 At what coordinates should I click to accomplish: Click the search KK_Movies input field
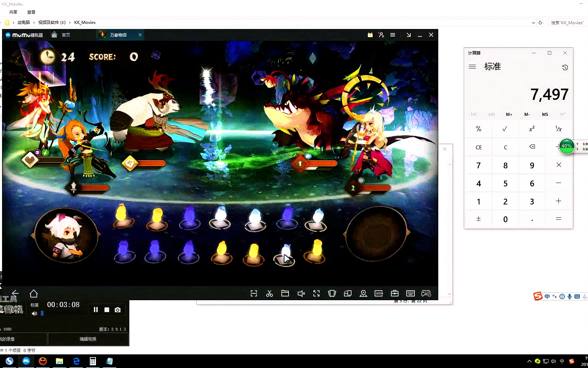pyautogui.click(x=568, y=23)
